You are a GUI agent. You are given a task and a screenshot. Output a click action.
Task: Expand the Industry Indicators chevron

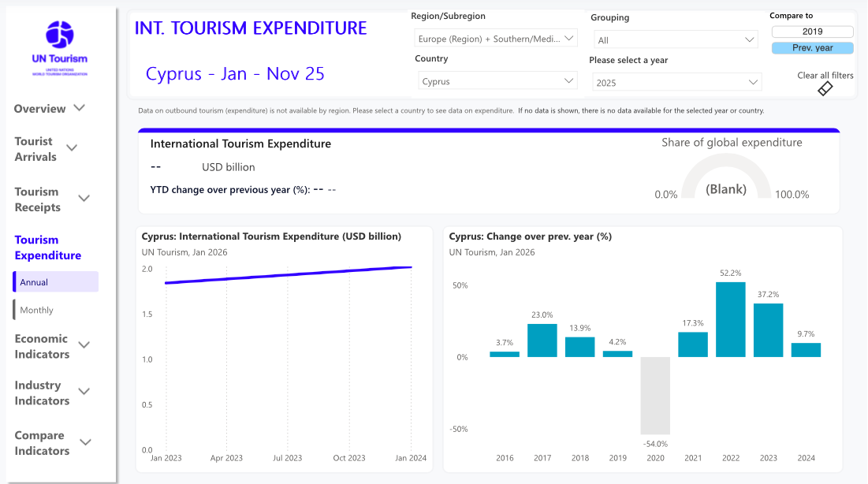(x=84, y=391)
